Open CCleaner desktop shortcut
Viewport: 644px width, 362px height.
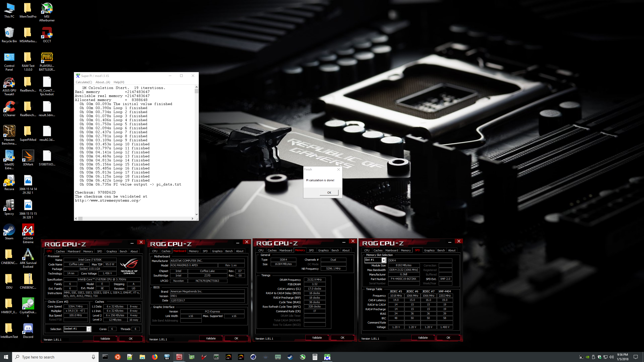[x=9, y=109]
